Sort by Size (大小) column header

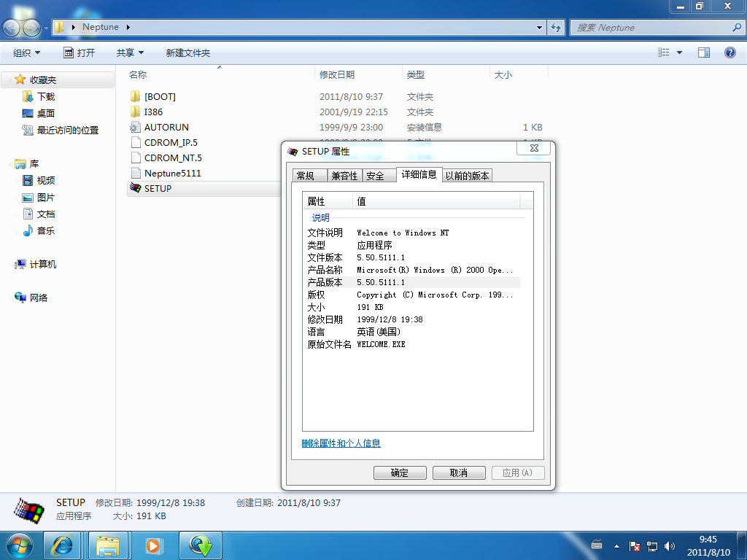pyautogui.click(x=519, y=75)
